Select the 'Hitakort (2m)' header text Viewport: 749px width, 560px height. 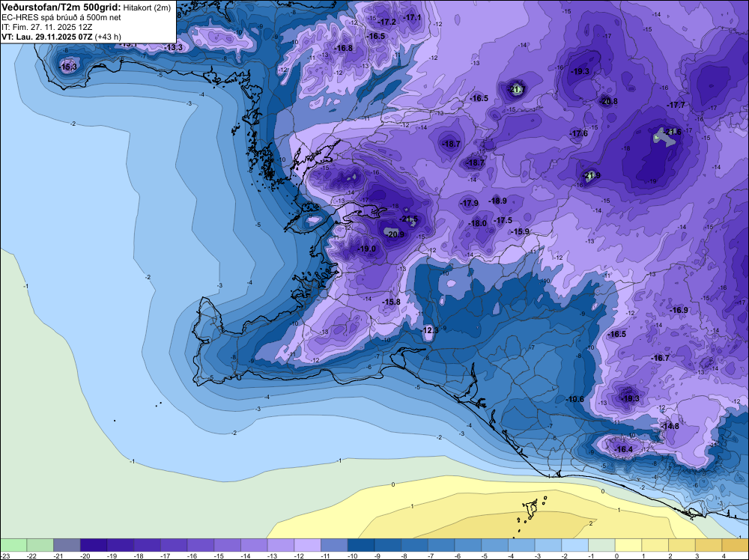pos(147,8)
